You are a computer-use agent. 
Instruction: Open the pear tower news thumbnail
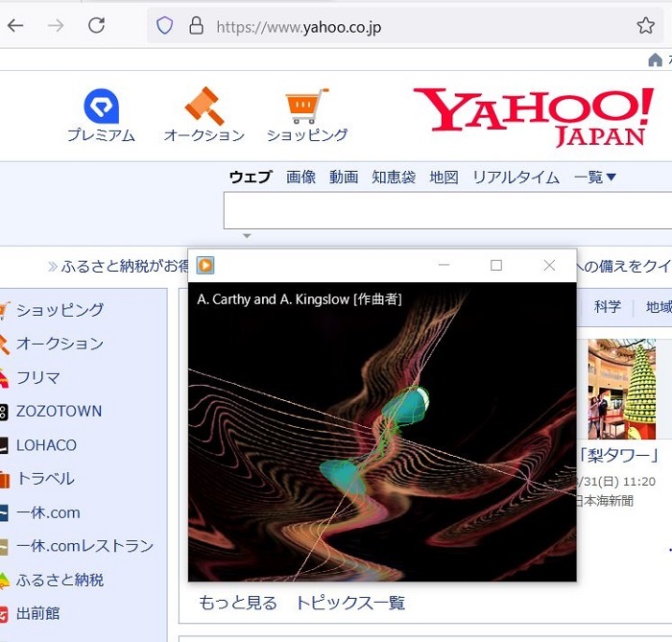pyautogui.click(x=621, y=389)
